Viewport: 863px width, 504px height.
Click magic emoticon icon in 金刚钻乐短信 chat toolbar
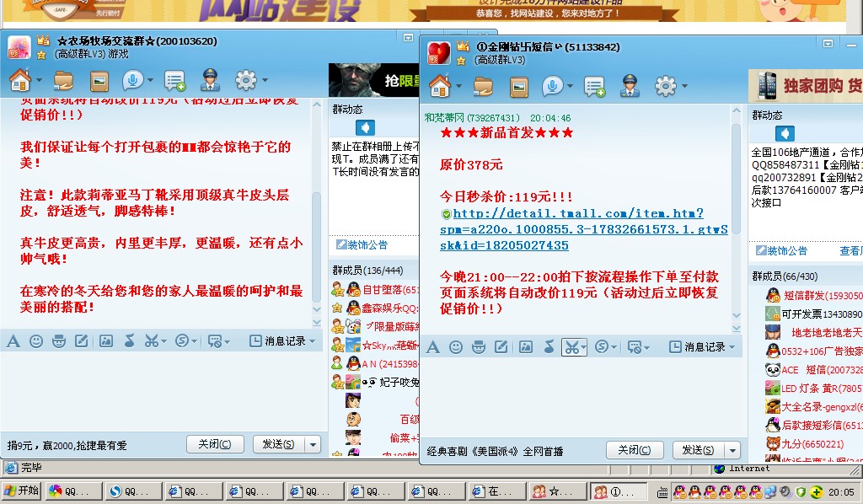[479, 347]
